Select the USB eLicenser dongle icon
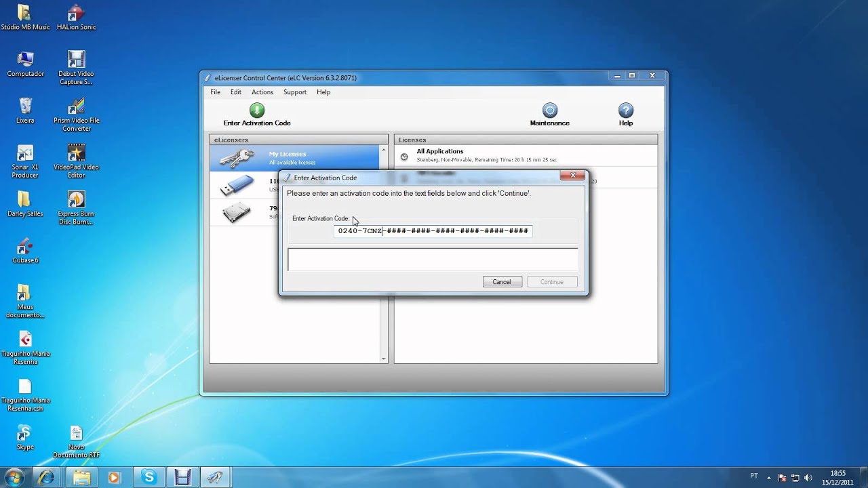The width and height of the screenshot is (868, 488). [237, 184]
